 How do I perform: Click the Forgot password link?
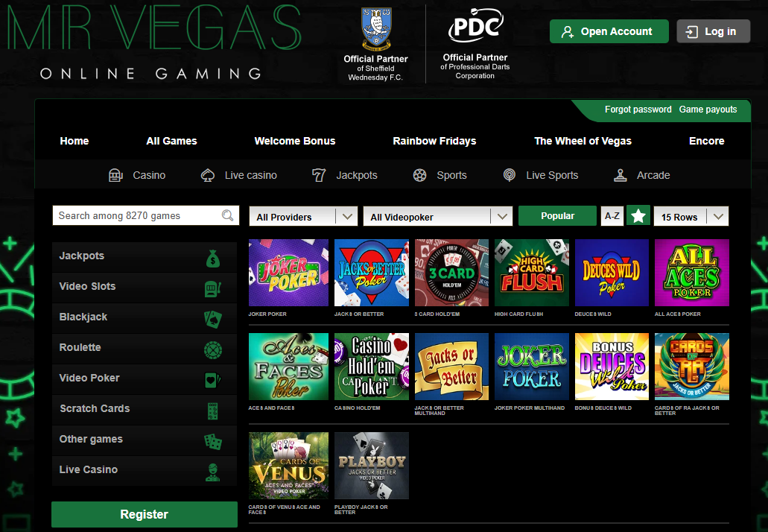(638, 110)
